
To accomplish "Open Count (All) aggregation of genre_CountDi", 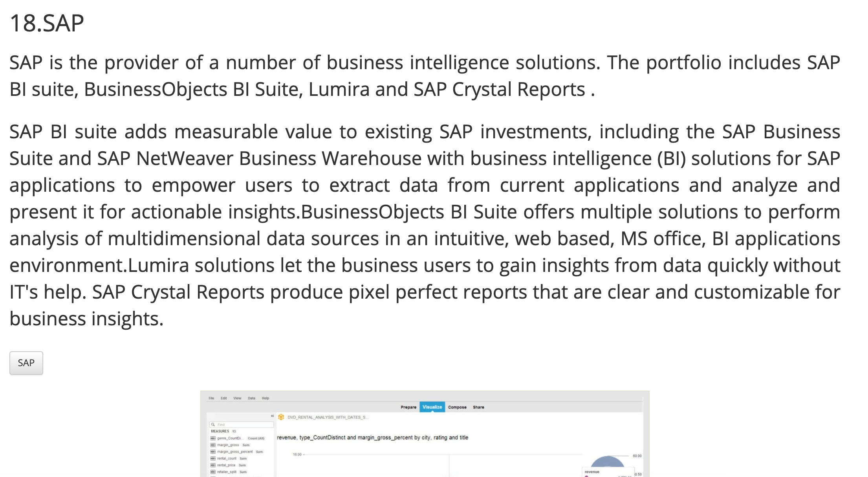I will 256,438.
